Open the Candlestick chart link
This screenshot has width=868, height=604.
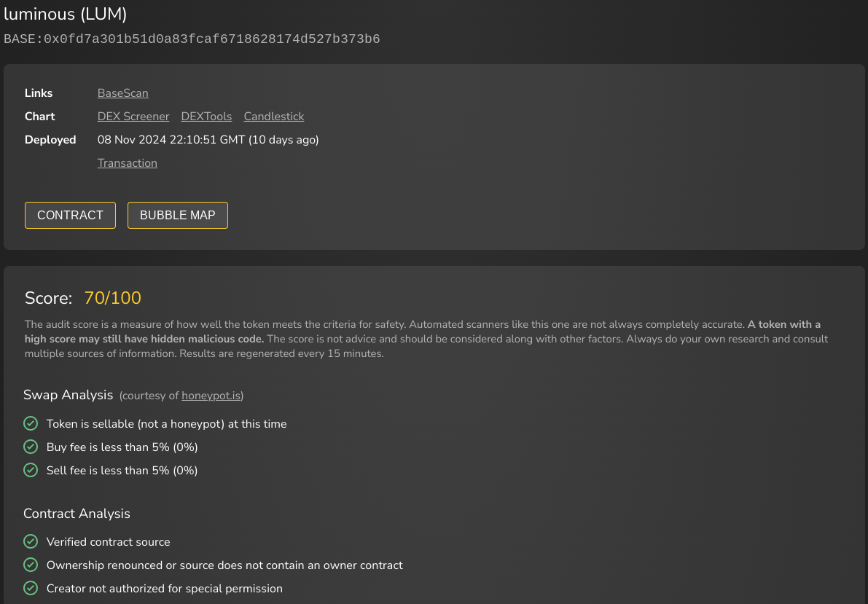point(274,117)
